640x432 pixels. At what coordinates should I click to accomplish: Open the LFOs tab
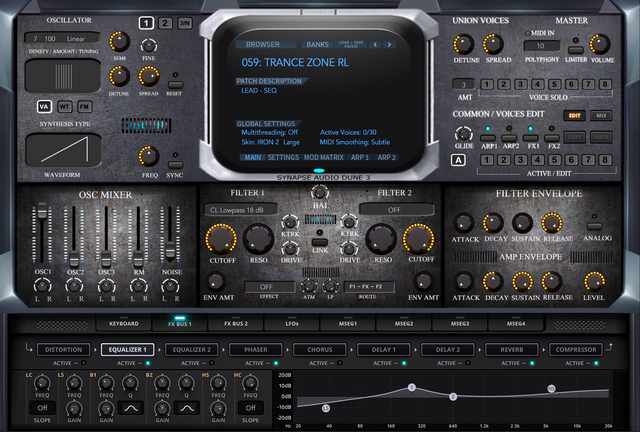pos(292,323)
